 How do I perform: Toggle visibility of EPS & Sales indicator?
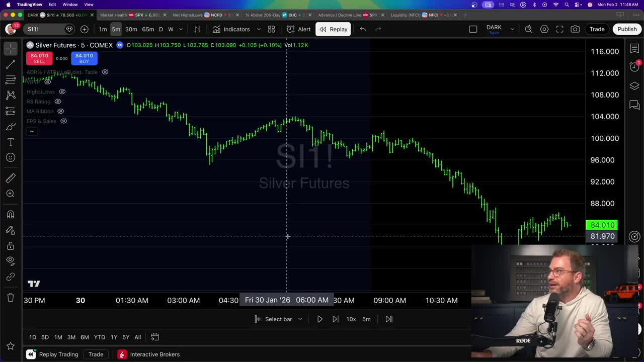(x=63, y=121)
